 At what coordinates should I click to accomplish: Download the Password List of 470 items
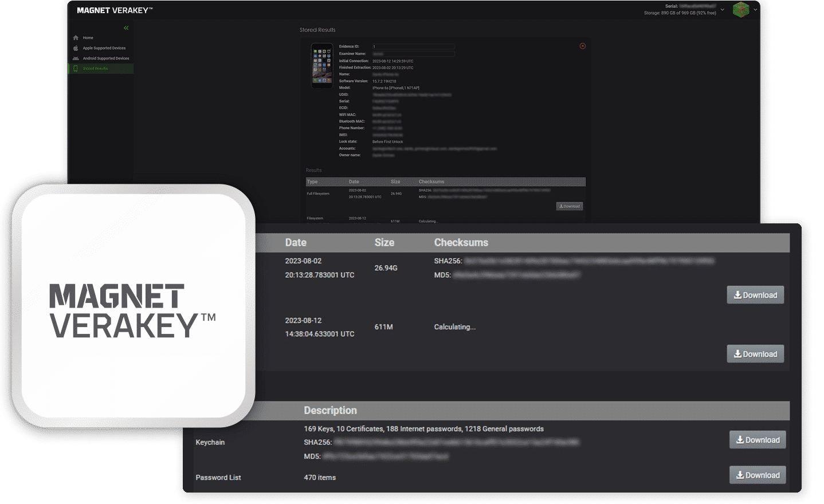[x=758, y=475]
